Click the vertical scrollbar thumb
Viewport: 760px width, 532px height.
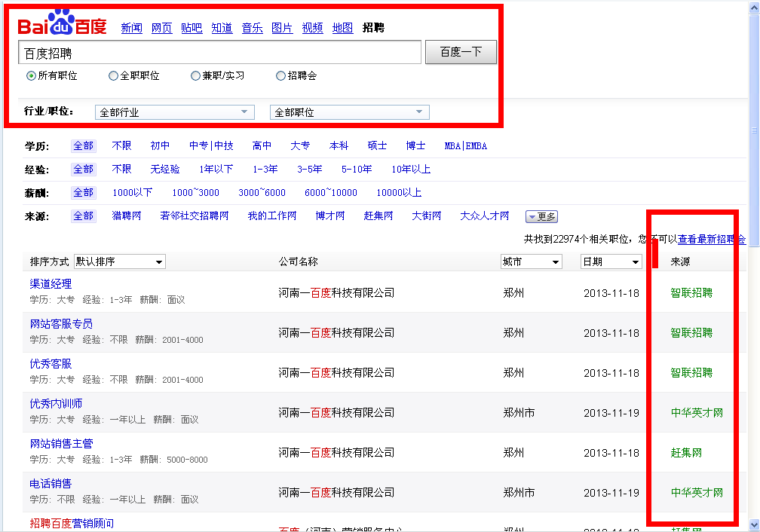coord(754,130)
